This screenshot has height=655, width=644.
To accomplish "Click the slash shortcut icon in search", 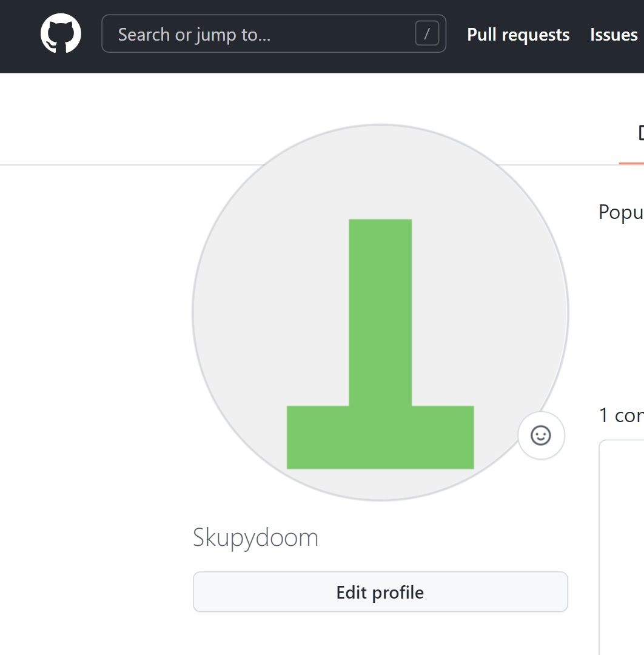I will 427,34.
